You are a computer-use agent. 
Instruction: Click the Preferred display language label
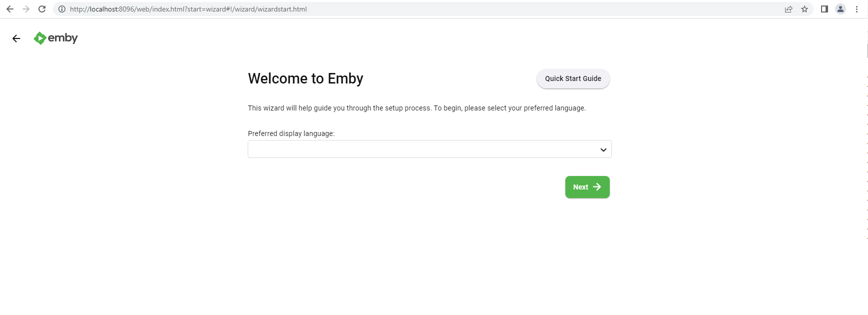[x=291, y=133]
